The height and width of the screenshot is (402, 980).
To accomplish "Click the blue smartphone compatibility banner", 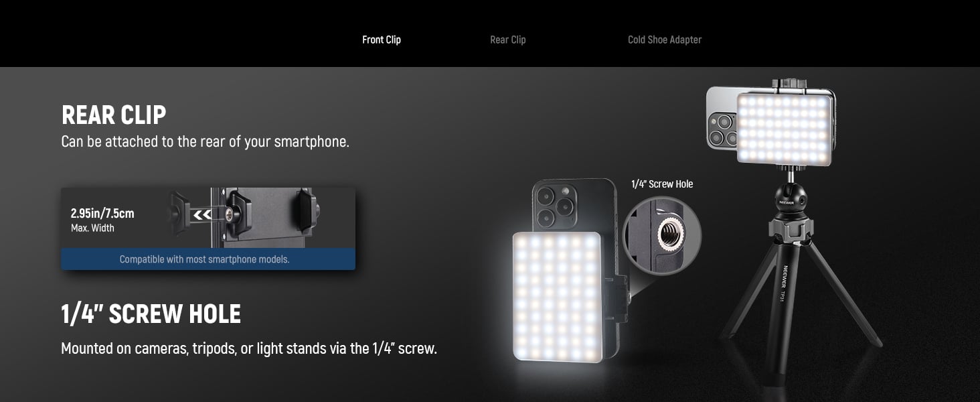I will coord(208,259).
